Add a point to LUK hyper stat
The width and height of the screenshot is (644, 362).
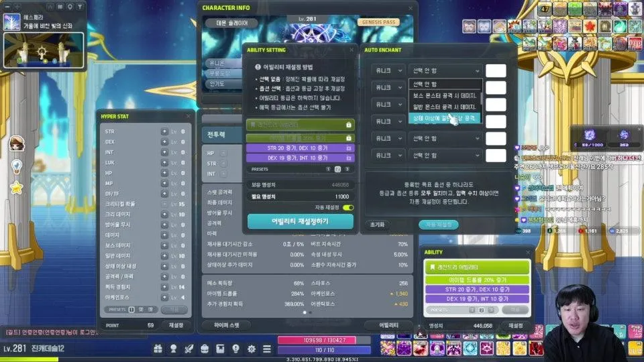[x=164, y=162]
